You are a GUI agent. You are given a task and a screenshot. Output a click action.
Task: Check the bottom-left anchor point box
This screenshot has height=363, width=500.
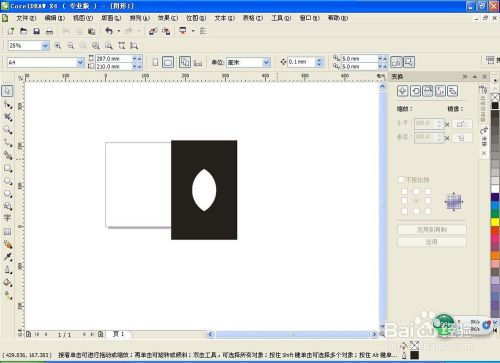[404, 211]
